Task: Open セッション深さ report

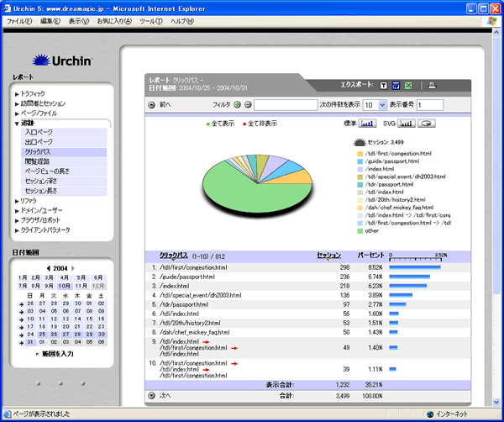Action: 64,181
